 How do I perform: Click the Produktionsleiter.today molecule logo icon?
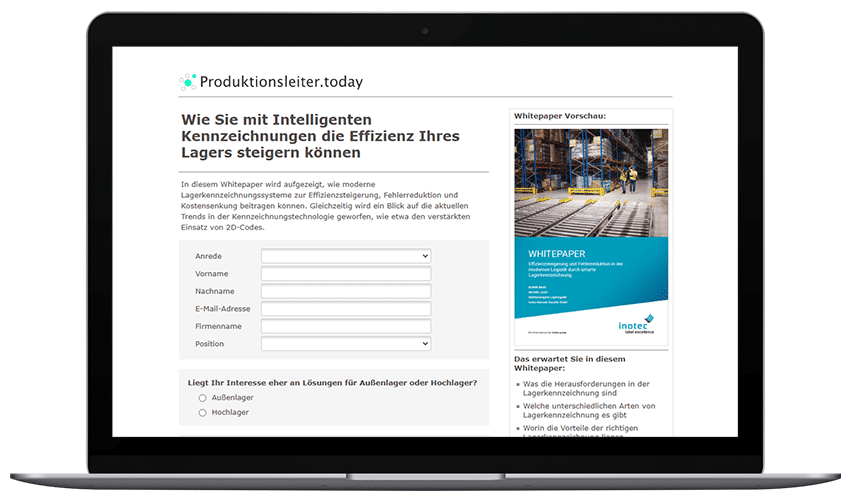[x=188, y=82]
